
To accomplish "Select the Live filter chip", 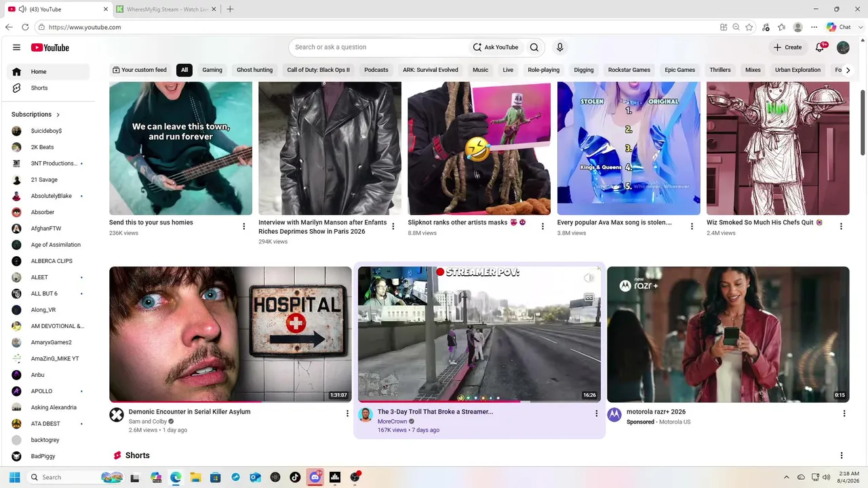I will (508, 70).
